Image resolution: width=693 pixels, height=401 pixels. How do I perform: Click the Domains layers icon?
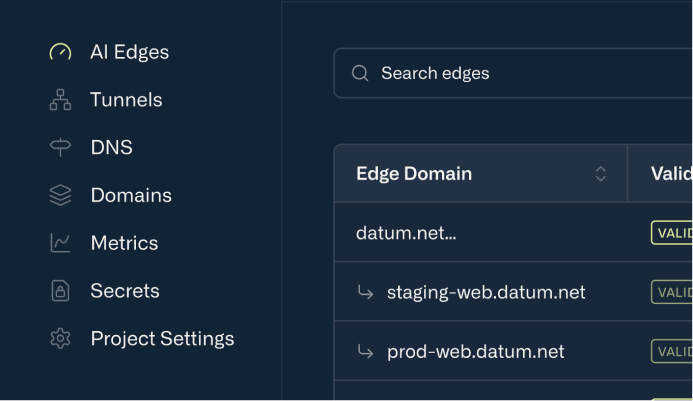point(60,195)
